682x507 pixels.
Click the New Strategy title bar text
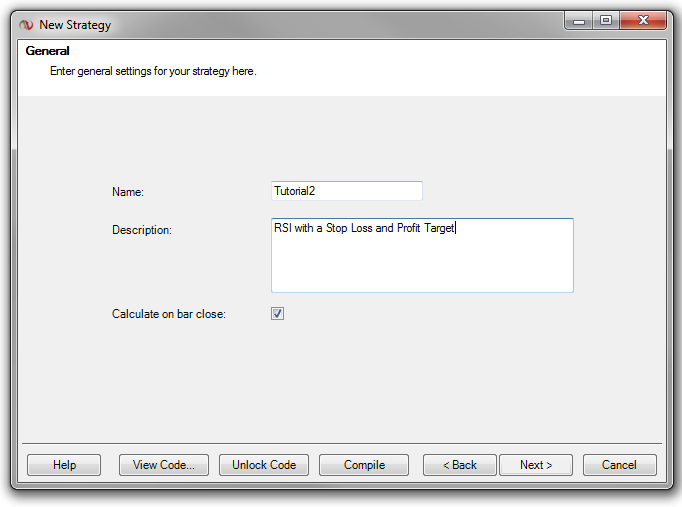point(75,25)
